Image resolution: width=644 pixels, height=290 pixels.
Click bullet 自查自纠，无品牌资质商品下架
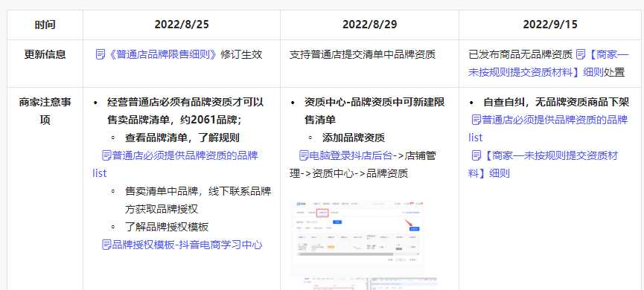click(556, 102)
